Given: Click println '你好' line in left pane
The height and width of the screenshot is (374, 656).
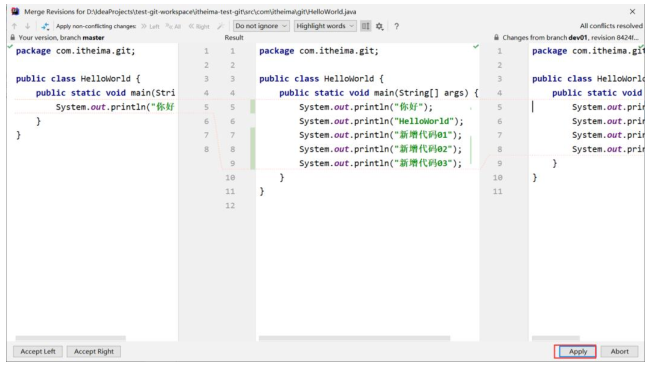Looking at the screenshot, I should click(115, 107).
